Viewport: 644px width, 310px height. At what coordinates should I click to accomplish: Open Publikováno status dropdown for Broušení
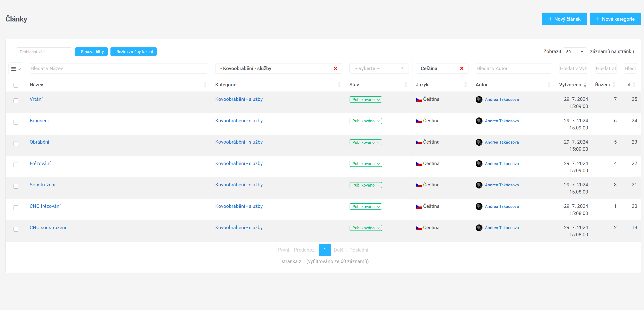point(365,121)
